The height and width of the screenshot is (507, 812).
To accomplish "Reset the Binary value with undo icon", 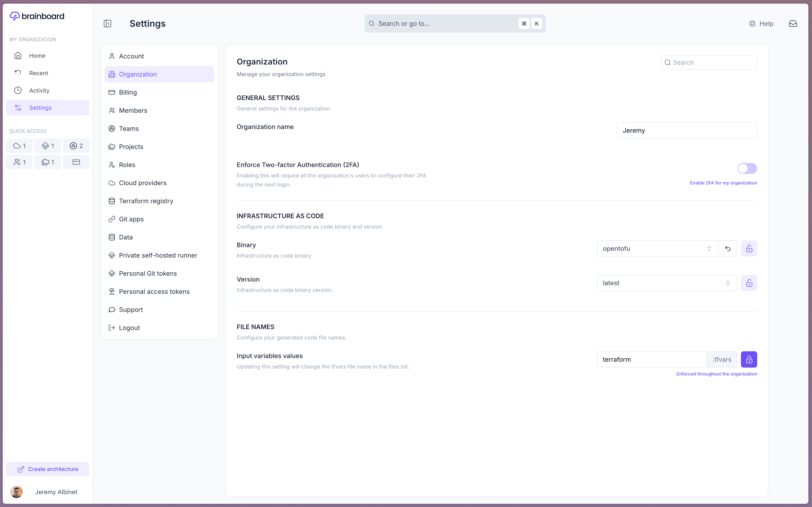I will click(728, 249).
